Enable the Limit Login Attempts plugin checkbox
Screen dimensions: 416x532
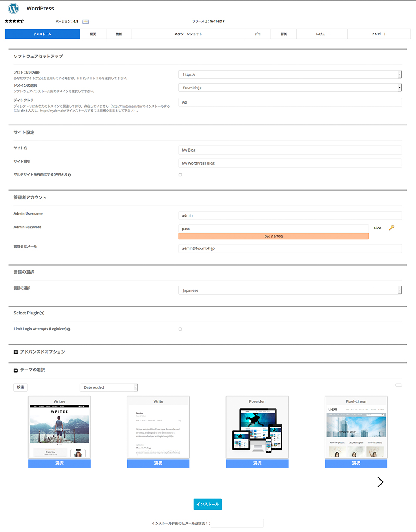[180, 329]
